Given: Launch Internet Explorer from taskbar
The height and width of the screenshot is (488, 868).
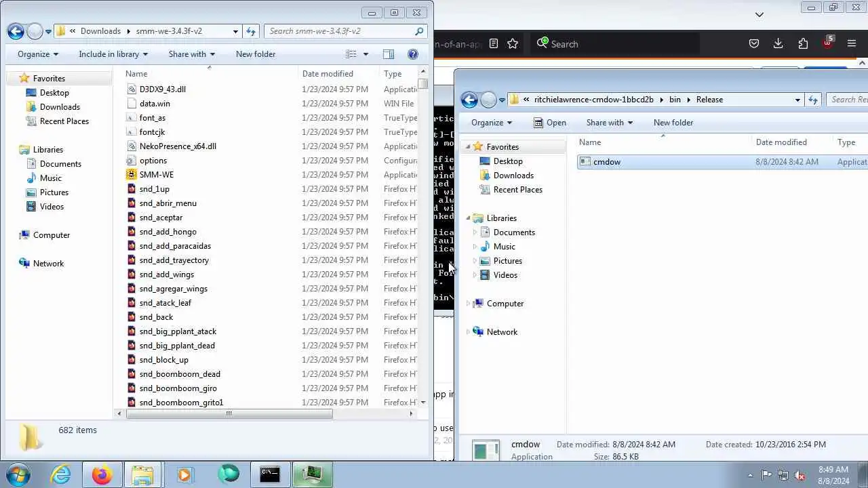Looking at the screenshot, I should (x=61, y=474).
